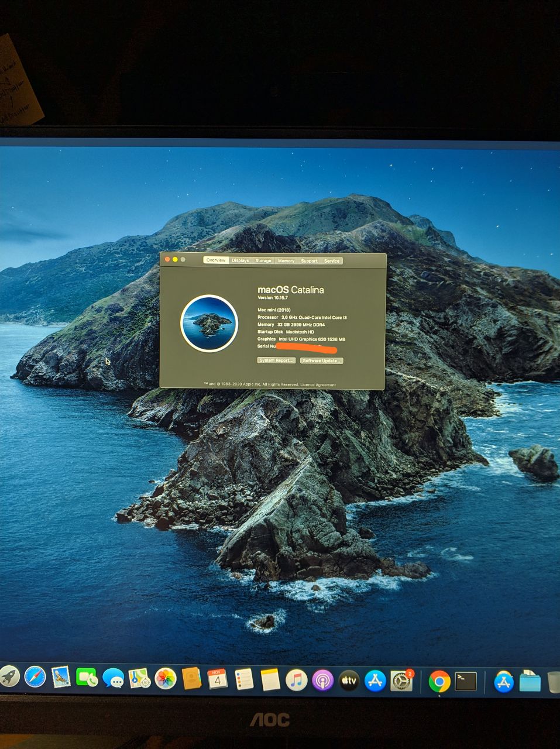
Task: Launch Google Chrome from the Dock
Action: (439, 681)
